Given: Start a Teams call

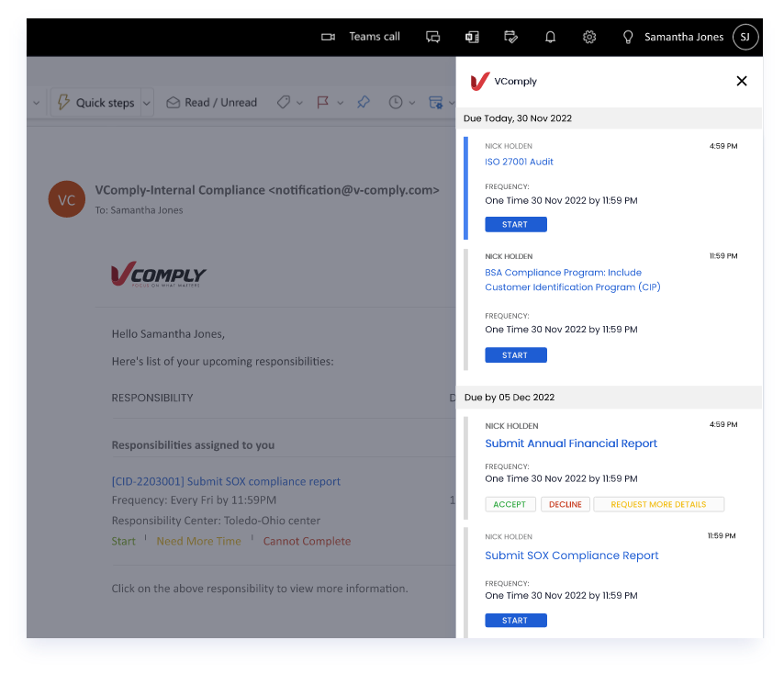Looking at the screenshot, I should pyautogui.click(x=374, y=37).
